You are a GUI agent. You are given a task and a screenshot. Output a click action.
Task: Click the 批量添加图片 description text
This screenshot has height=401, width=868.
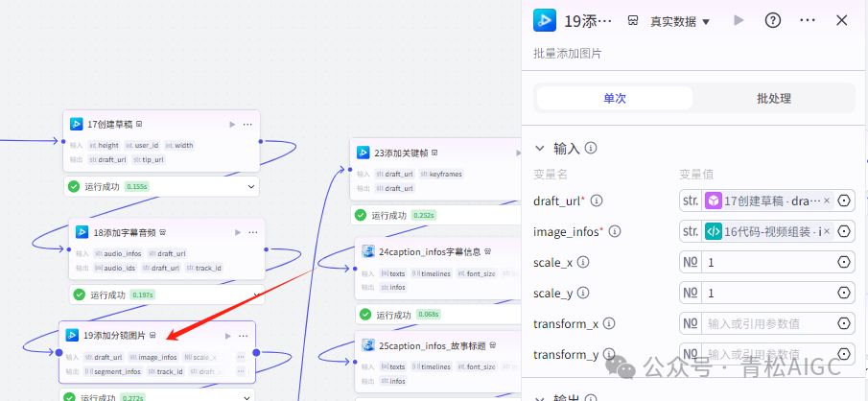click(568, 54)
